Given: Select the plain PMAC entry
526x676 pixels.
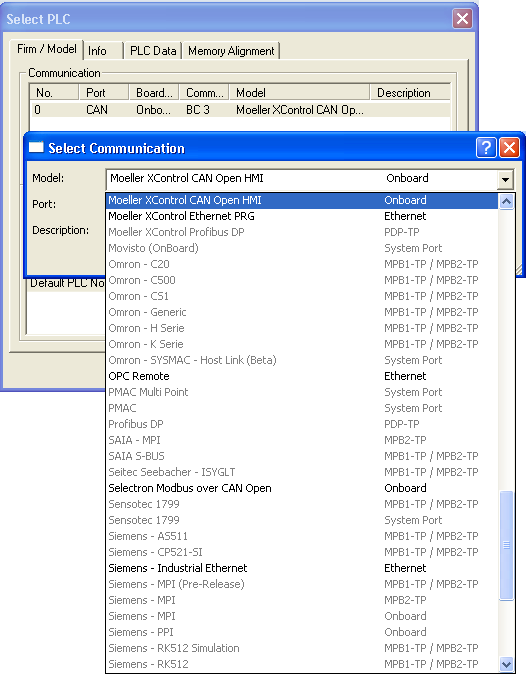Looking at the screenshot, I should coord(302,408).
